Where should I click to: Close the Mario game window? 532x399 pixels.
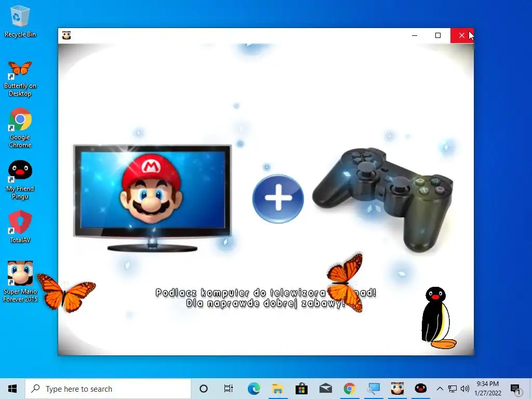[462, 35]
